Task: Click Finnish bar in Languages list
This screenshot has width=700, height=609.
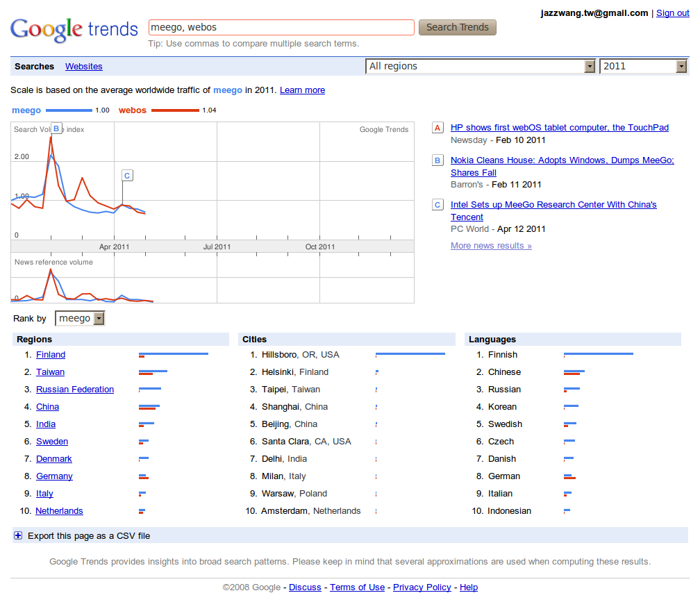Action: 599,355
